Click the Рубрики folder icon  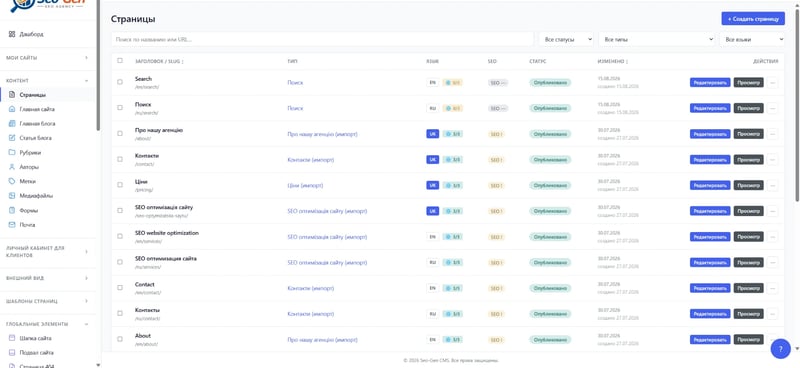[x=12, y=152]
